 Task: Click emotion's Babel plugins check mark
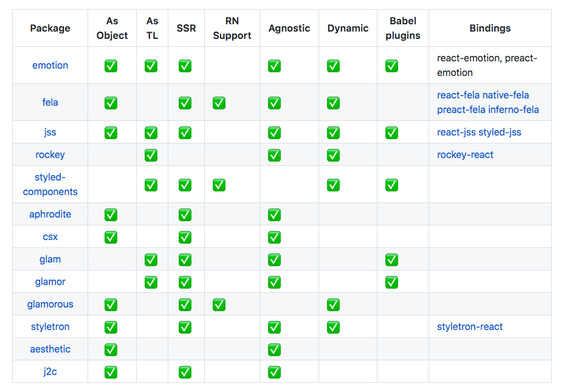(392, 66)
